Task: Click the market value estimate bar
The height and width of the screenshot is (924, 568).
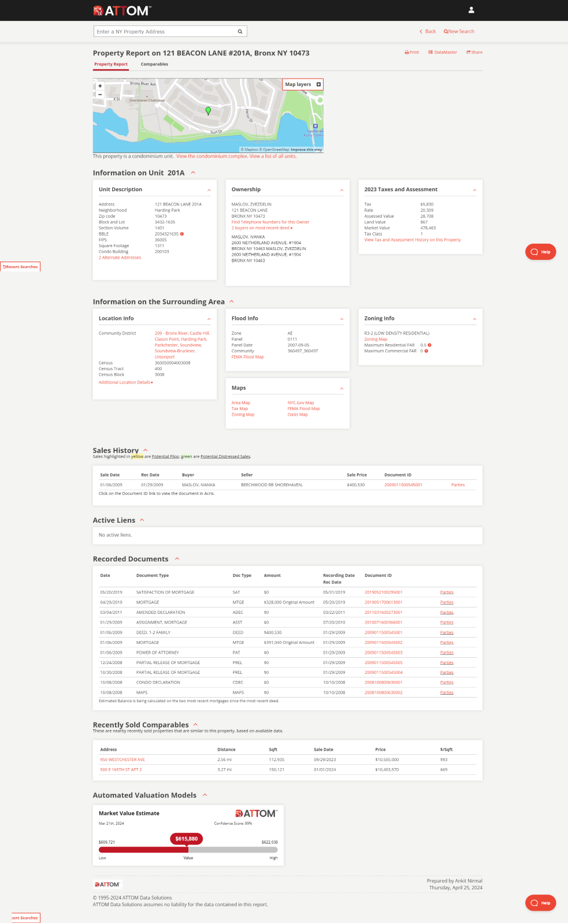Action: 188,850
